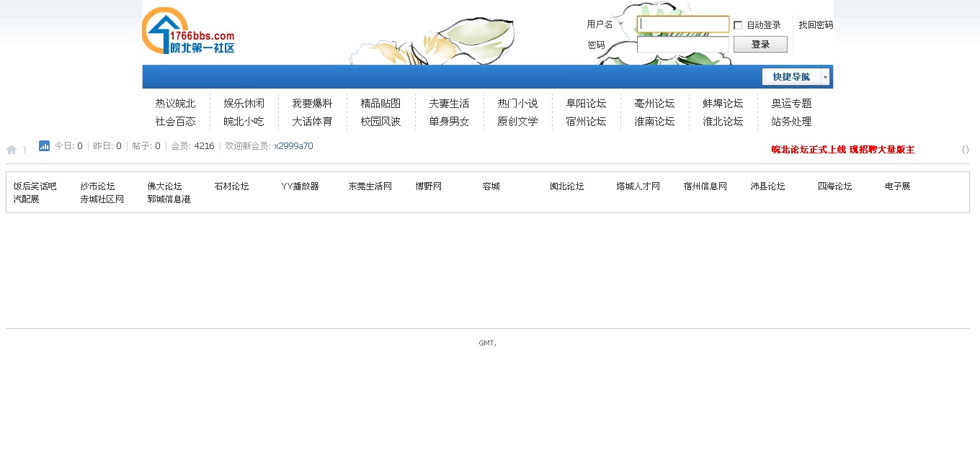Open friend link 电子展
The width and height of the screenshot is (980, 460).
coord(897,186)
